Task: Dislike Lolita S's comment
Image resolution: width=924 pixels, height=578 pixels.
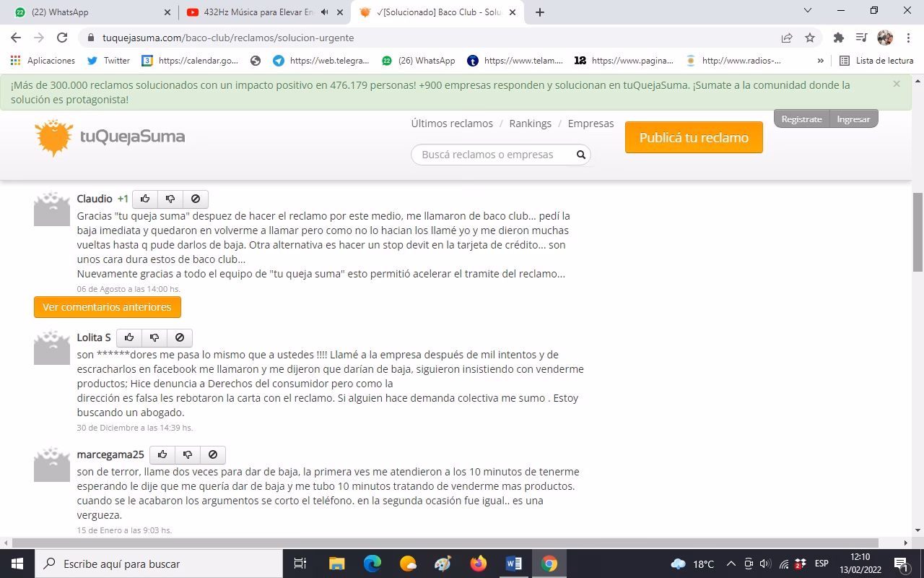Action: click(x=154, y=337)
